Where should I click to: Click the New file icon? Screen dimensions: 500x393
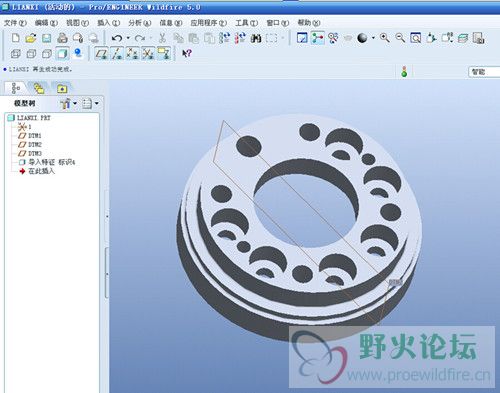pos(15,38)
